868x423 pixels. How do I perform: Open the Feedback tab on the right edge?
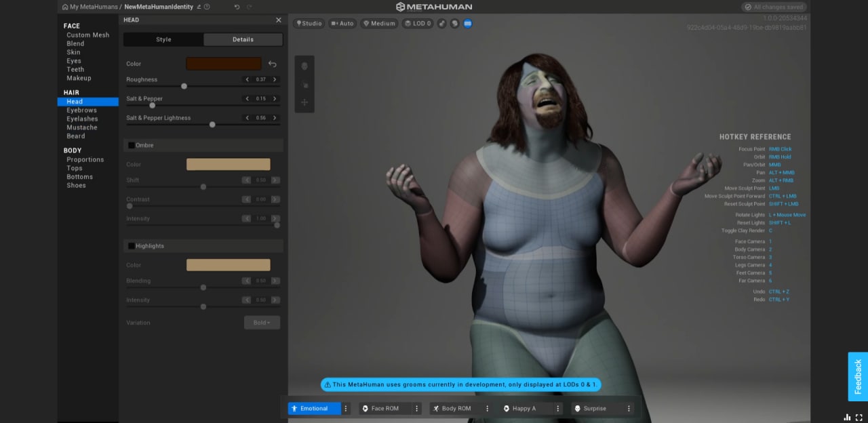click(x=858, y=376)
